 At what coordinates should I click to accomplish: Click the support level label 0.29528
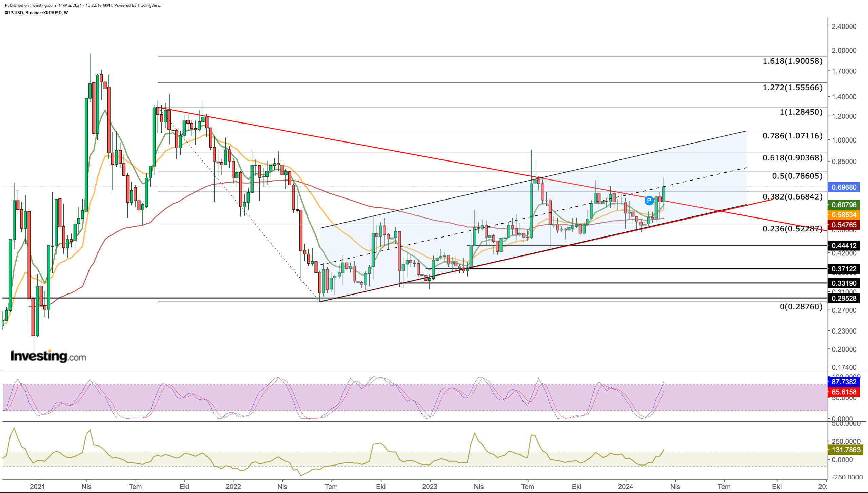tap(844, 298)
